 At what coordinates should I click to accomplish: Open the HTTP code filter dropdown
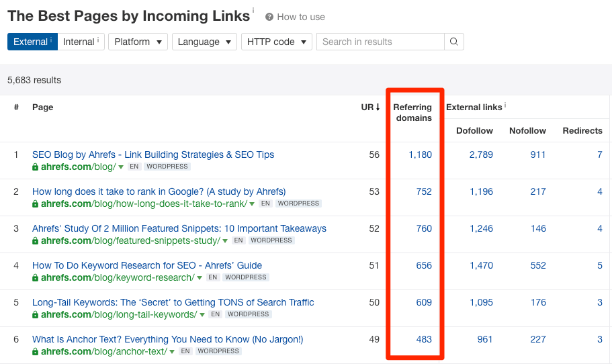coord(276,42)
